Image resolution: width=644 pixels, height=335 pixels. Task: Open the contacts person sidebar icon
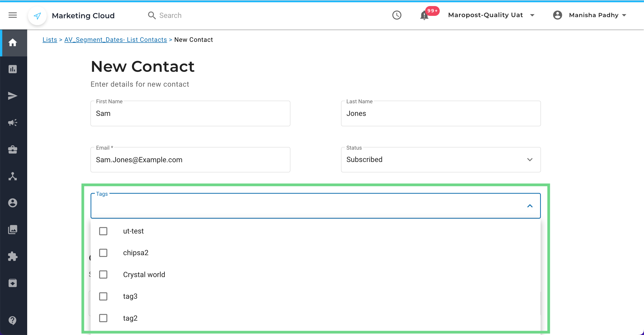(x=13, y=203)
